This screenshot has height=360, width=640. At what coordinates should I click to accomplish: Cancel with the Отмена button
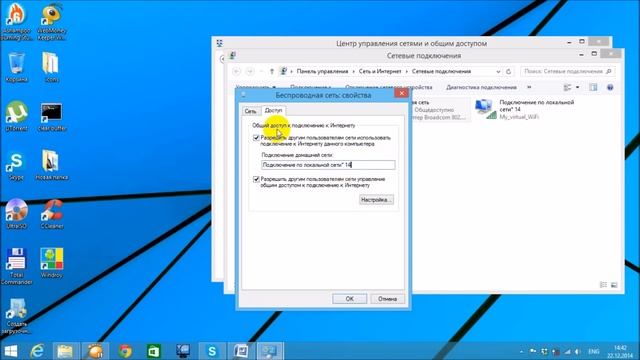point(387,299)
